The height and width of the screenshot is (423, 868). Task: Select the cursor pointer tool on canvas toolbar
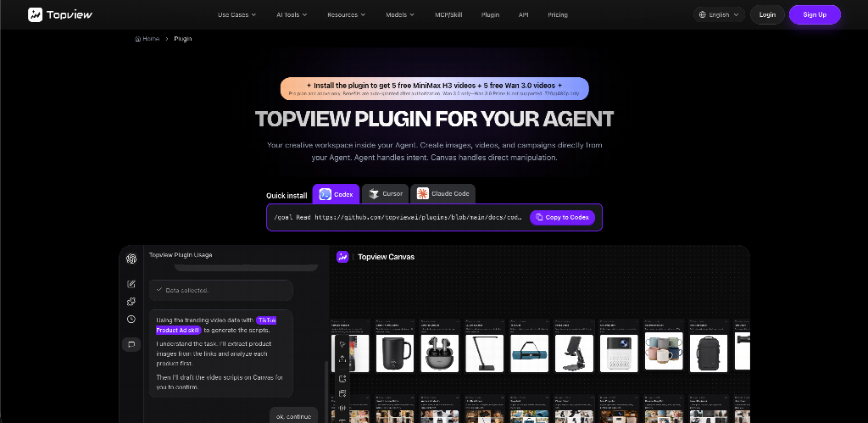coord(342,344)
